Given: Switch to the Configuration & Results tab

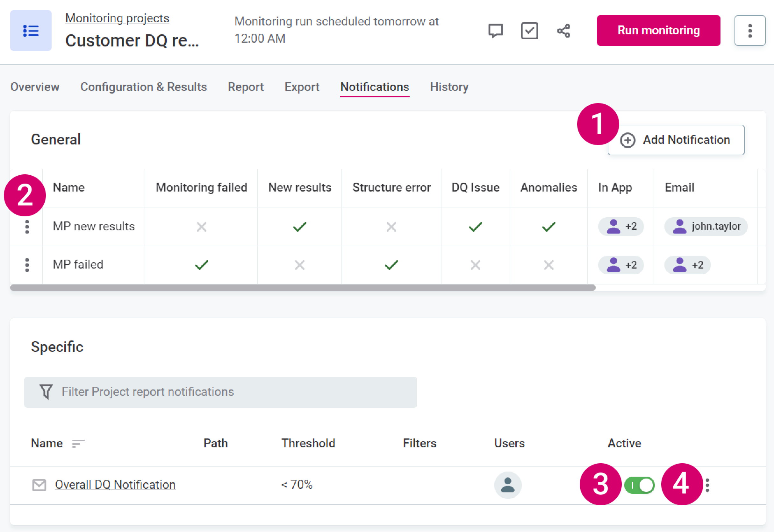Looking at the screenshot, I should [143, 87].
